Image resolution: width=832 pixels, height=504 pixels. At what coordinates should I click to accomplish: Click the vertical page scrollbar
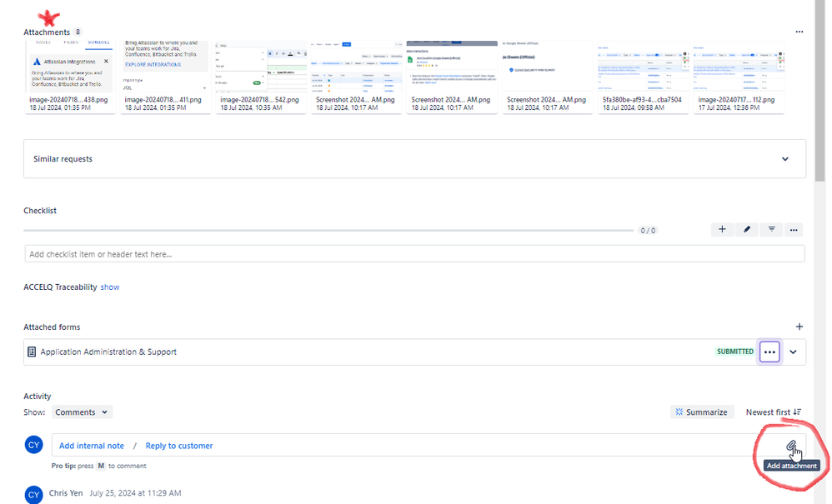(819, 90)
